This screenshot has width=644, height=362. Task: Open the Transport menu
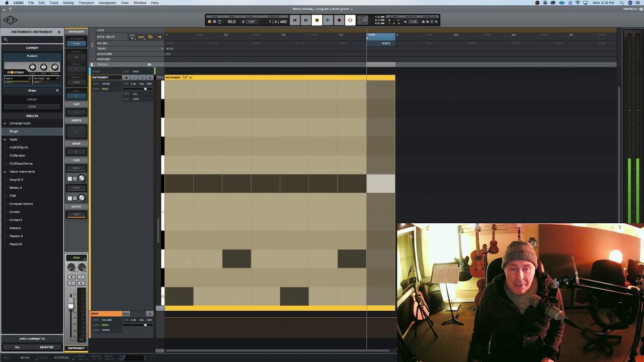point(86,3)
